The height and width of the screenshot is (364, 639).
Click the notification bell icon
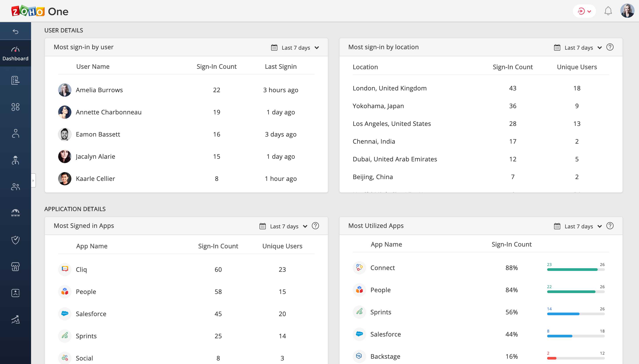coord(608,11)
